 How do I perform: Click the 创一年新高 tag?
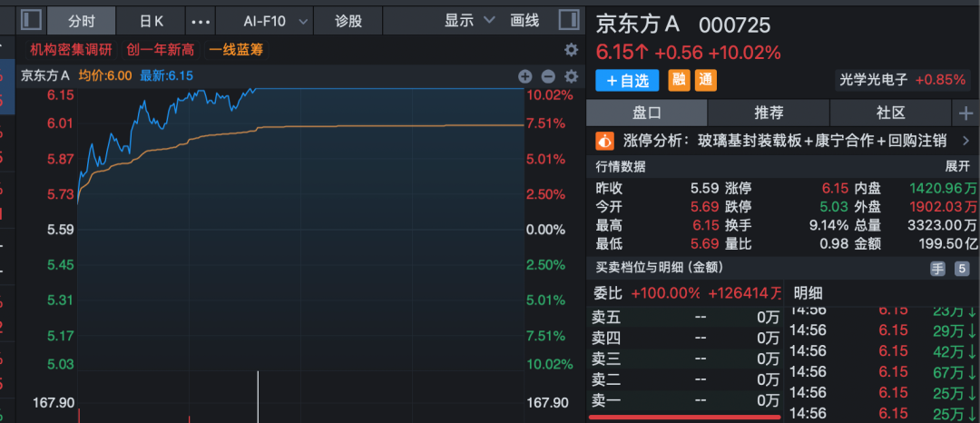pyautogui.click(x=161, y=49)
